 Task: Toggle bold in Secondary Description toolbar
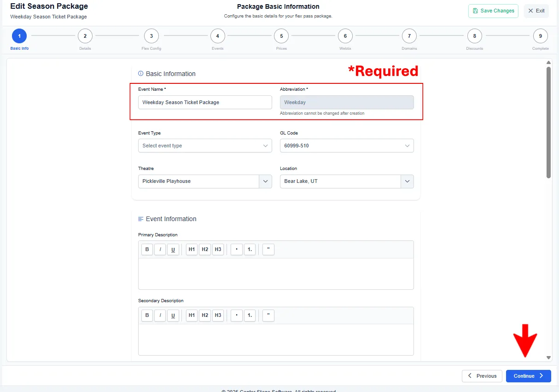click(x=147, y=316)
